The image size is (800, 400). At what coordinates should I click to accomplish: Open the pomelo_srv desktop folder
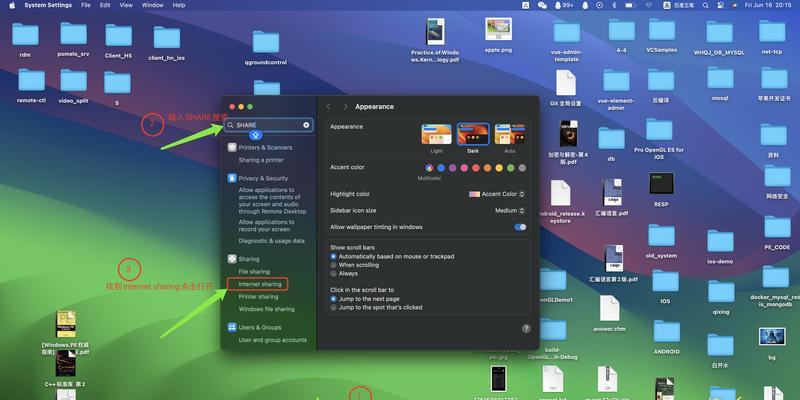pyautogui.click(x=73, y=34)
